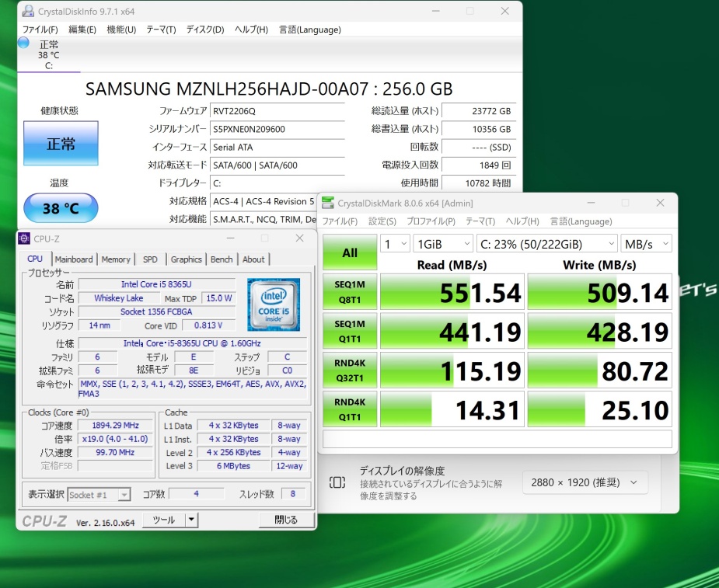Start the SEQ1M Q8T1 benchmark test

350,291
